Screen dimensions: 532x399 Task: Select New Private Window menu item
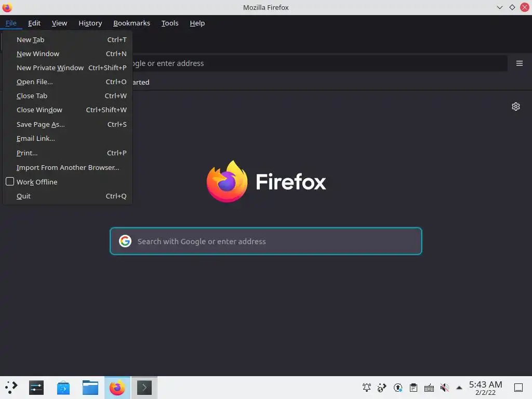coord(68,68)
